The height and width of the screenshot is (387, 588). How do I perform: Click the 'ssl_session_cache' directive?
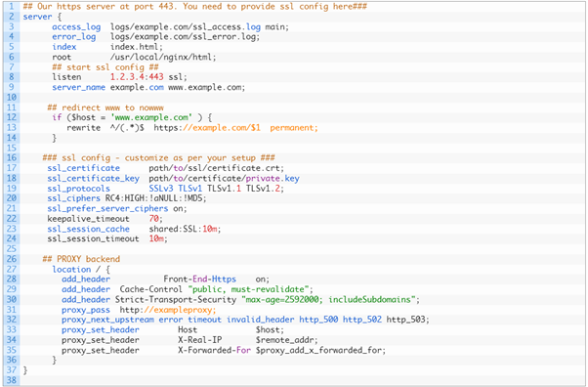tap(88, 229)
